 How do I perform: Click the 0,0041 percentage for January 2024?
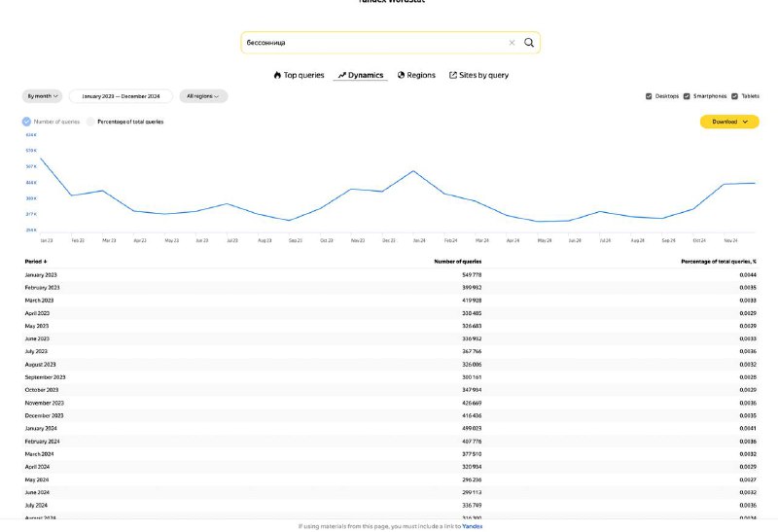(748, 428)
